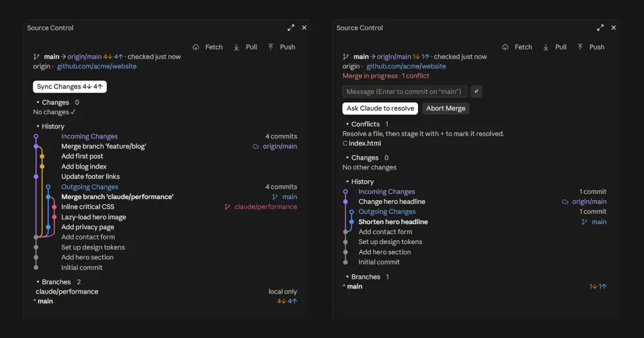Select claude/performance in the Branches list
This screenshot has width=644, height=338.
(67, 292)
